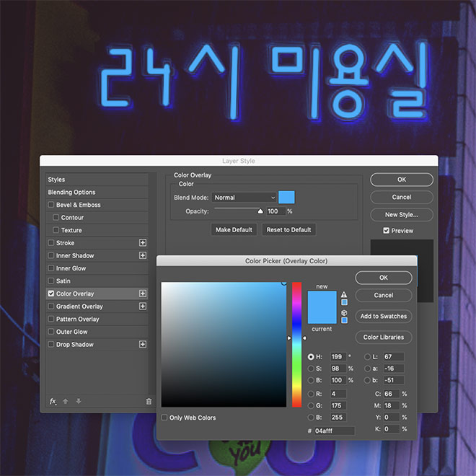Select the S saturation radio button
The width and height of the screenshot is (476, 476).
coord(311,369)
